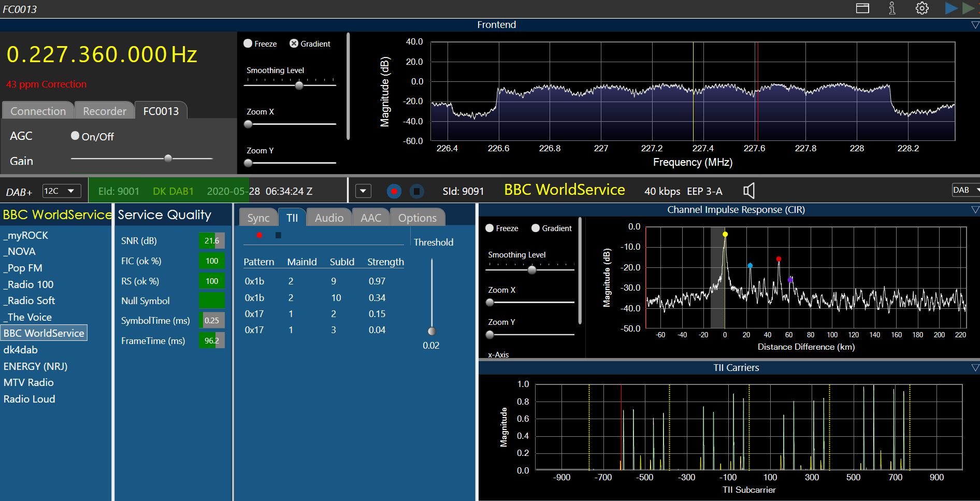
Task: Open the info icon in title bar
Action: click(x=892, y=8)
